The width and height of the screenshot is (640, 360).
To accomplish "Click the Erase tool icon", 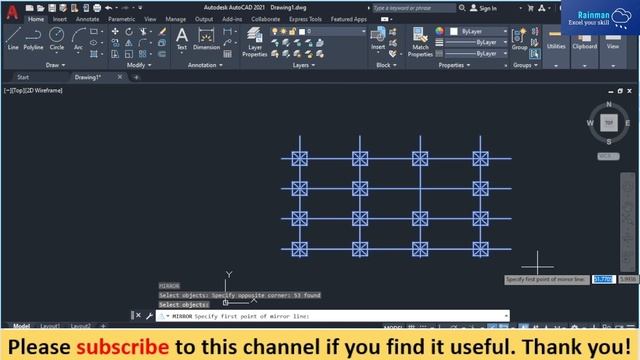I will click(162, 31).
